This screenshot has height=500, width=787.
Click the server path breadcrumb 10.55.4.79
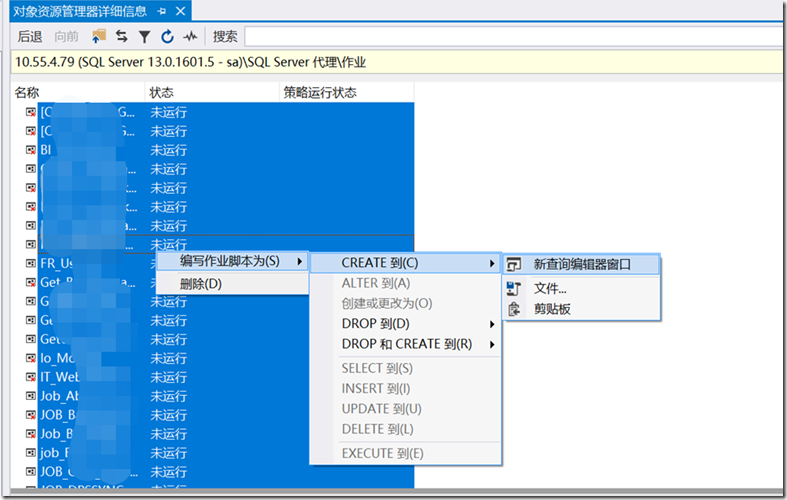(190, 62)
